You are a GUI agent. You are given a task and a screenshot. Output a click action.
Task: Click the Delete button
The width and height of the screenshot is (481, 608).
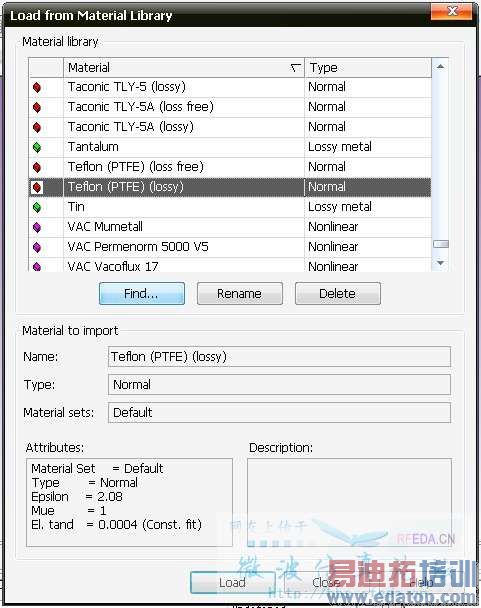pos(337,294)
